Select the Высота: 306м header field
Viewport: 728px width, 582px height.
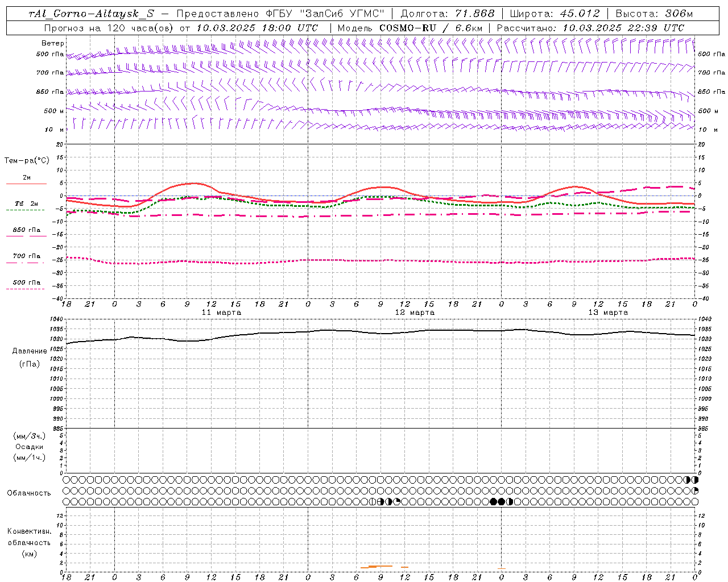pos(654,14)
